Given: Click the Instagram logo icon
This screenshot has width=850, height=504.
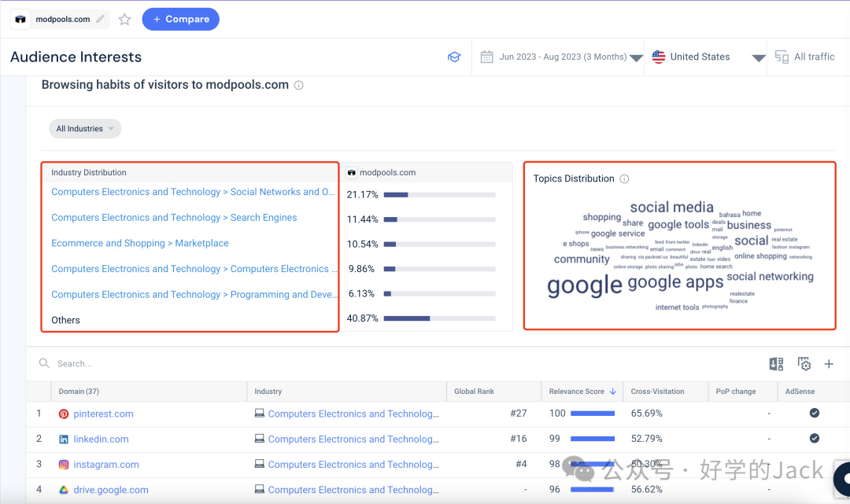Looking at the screenshot, I should pos(64,465).
